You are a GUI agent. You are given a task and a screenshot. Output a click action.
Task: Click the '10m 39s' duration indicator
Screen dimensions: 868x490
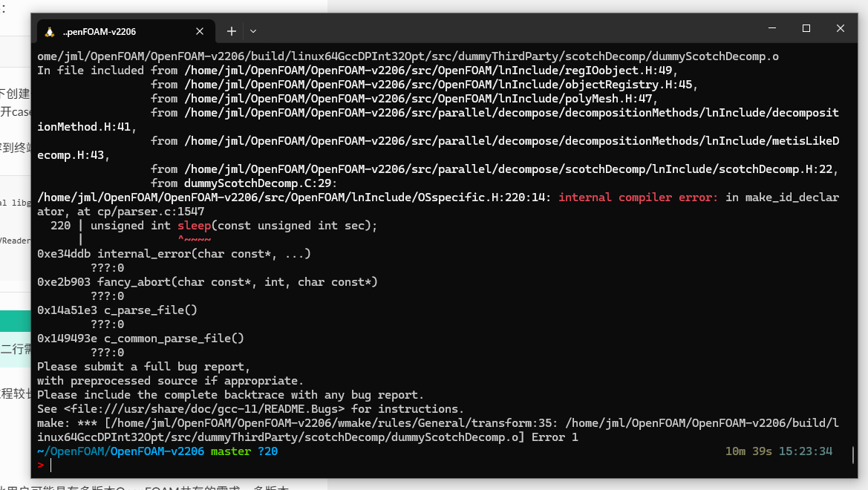[x=749, y=451]
